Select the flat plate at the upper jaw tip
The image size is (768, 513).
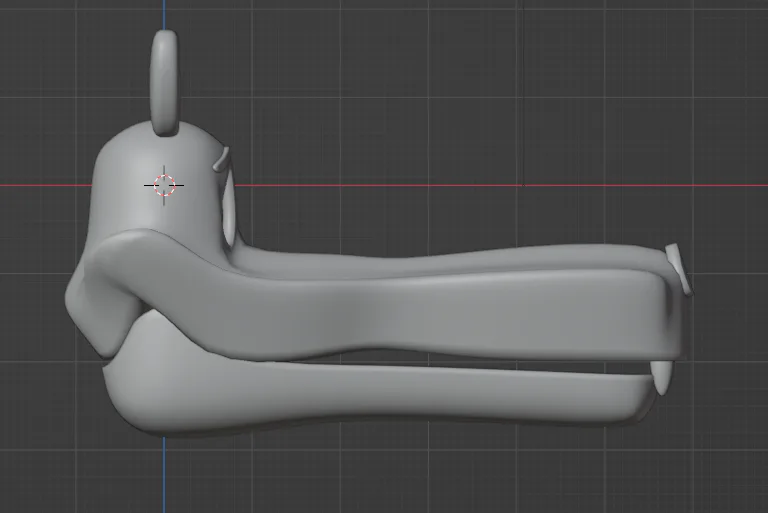point(680,269)
